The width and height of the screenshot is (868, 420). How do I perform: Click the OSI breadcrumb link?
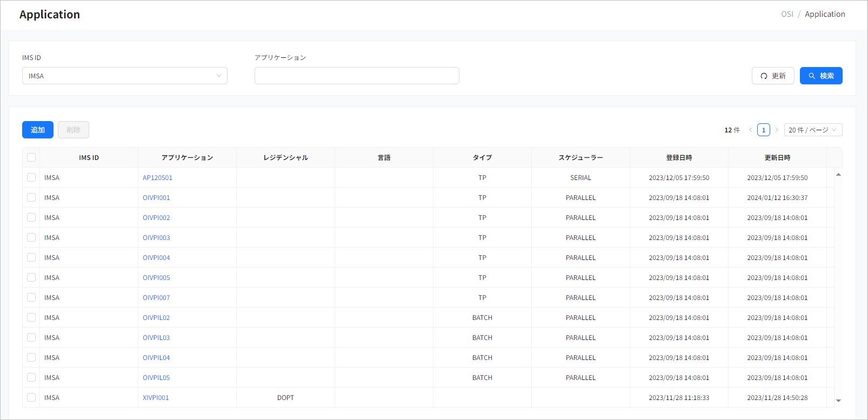point(787,14)
